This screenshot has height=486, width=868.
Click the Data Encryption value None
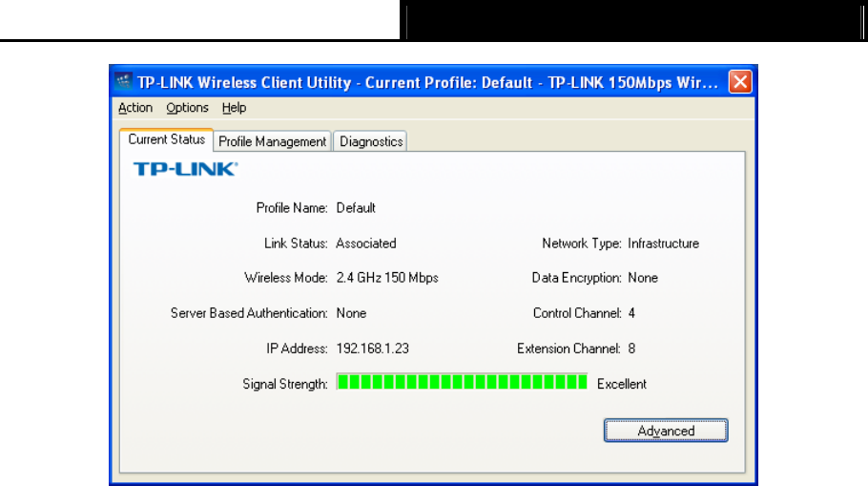click(x=643, y=278)
